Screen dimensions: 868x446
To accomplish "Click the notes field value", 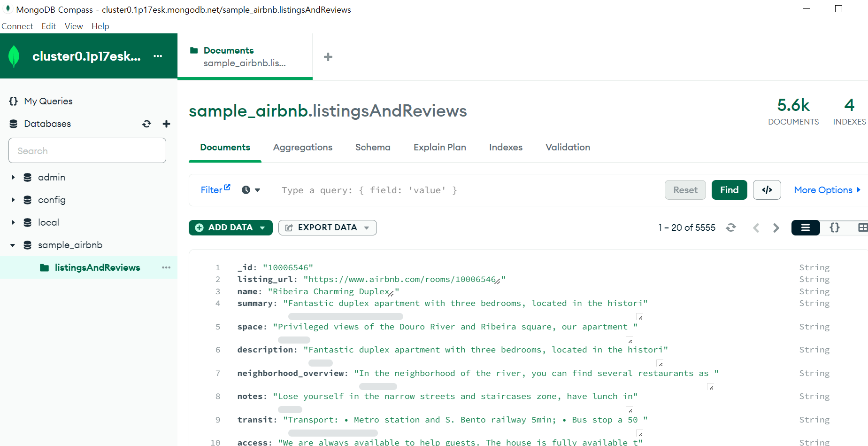I will (455, 396).
